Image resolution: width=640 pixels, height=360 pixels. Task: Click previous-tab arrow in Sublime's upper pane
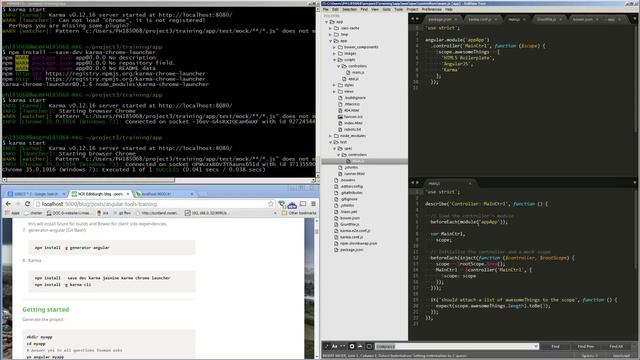pos(412,19)
